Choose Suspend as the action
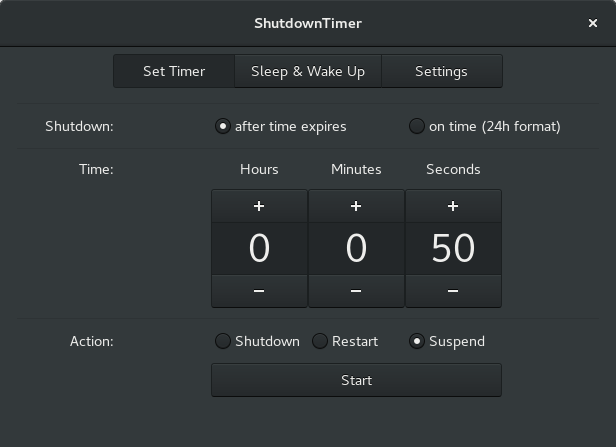 (447, 341)
